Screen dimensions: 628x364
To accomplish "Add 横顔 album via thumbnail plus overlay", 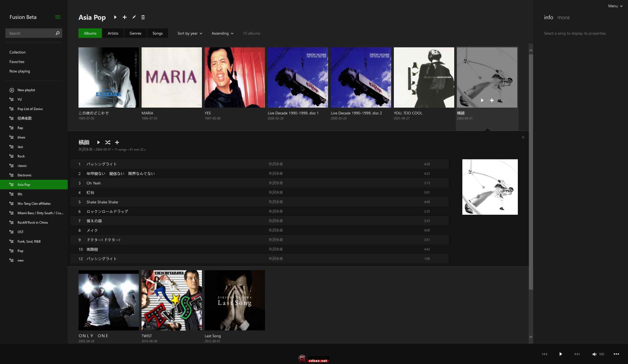I will point(492,100).
